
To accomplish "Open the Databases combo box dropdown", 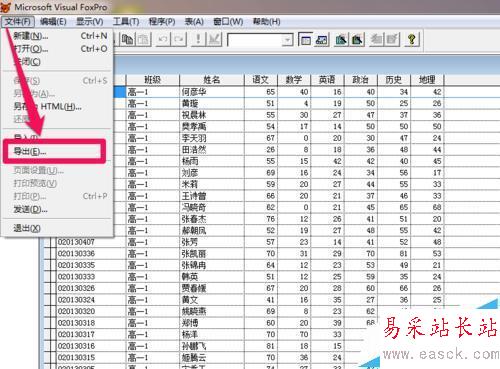I will [287, 40].
